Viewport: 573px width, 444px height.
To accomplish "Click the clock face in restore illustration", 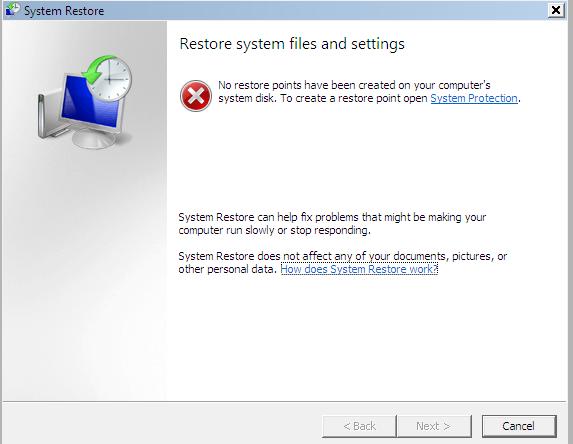I will (111, 79).
